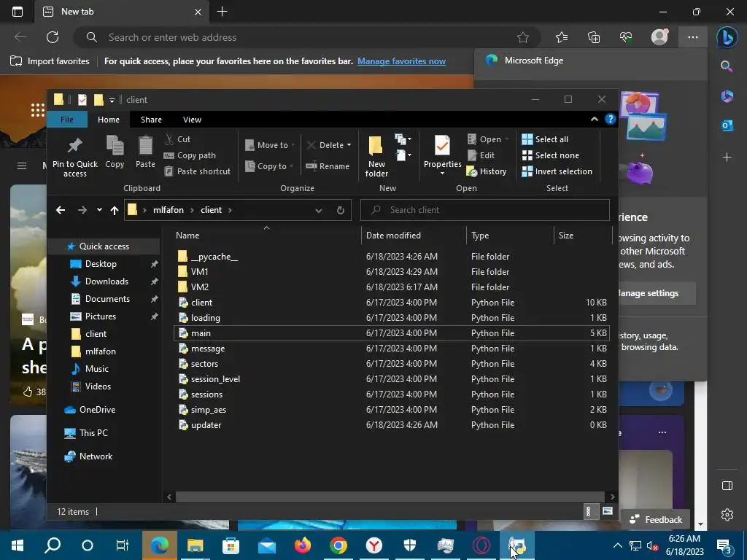
Task: Click Edit in Open group
Action: coord(481,155)
